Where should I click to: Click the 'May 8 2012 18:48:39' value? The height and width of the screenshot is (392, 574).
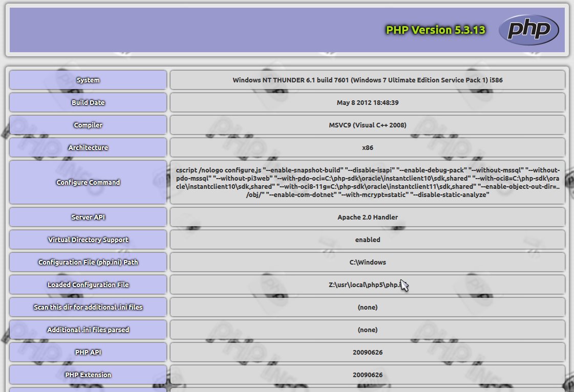[368, 102]
